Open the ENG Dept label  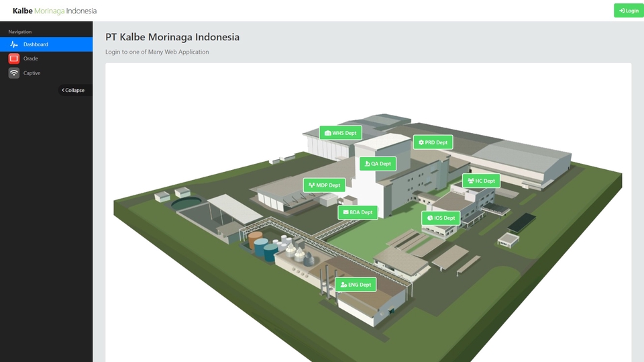click(x=356, y=285)
